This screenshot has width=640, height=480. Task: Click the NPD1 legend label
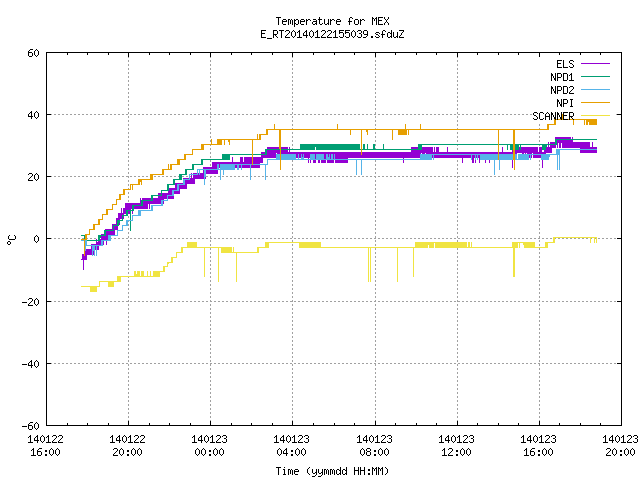562,77
